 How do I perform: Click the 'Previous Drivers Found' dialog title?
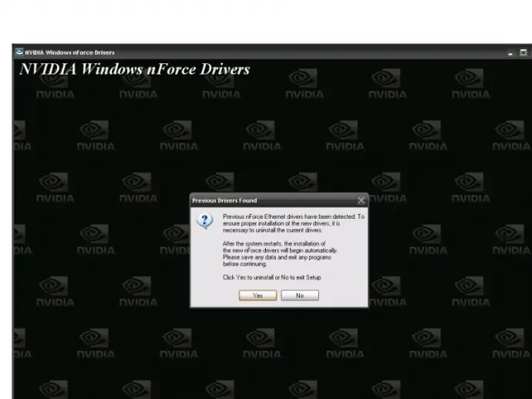[224, 201]
